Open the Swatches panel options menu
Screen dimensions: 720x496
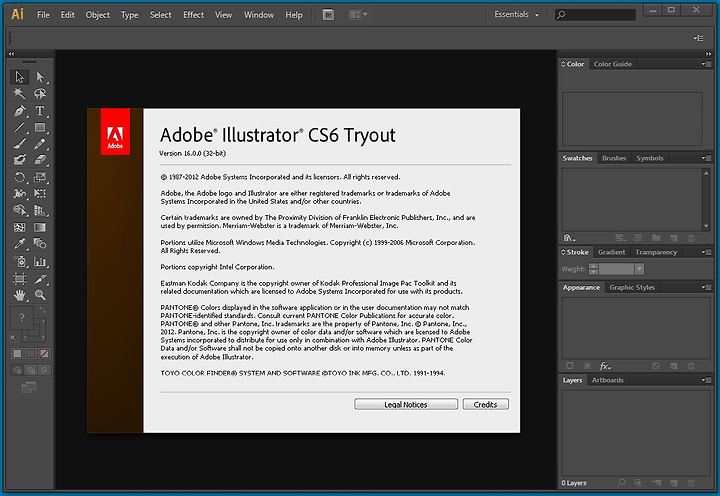click(x=706, y=158)
